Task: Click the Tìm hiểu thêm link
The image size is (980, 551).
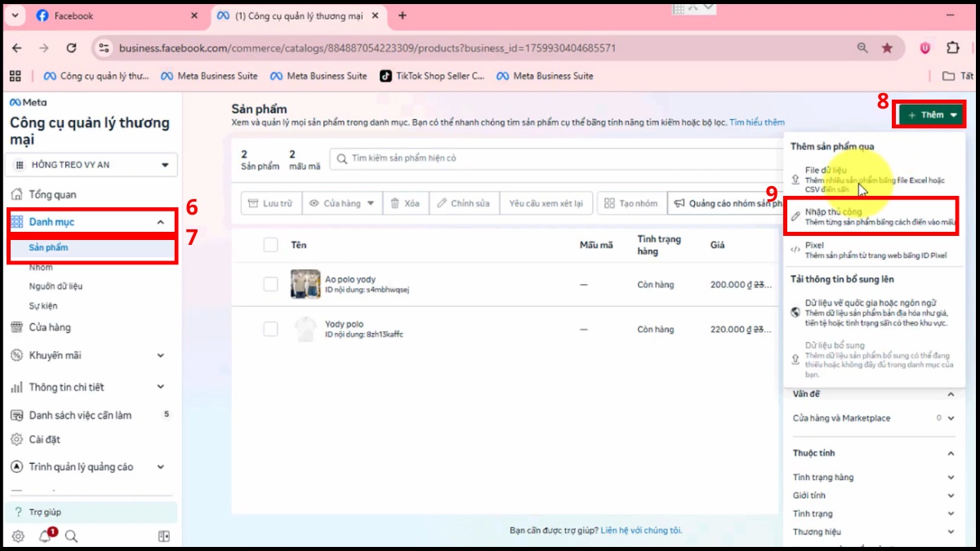Action: click(757, 122)
